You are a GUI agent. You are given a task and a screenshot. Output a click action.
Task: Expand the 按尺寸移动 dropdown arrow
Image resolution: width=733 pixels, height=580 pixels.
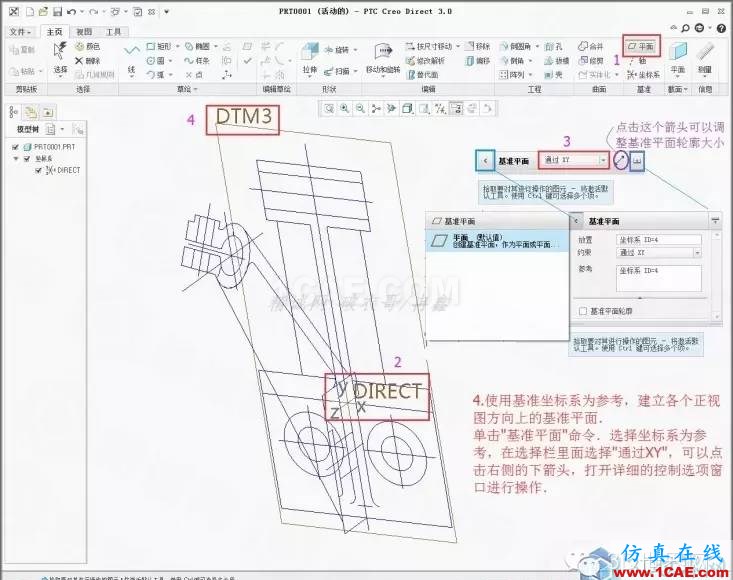pos(458,46)
